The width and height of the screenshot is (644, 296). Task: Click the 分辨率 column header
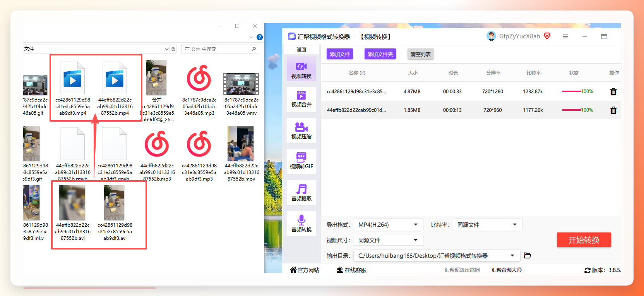493,73
